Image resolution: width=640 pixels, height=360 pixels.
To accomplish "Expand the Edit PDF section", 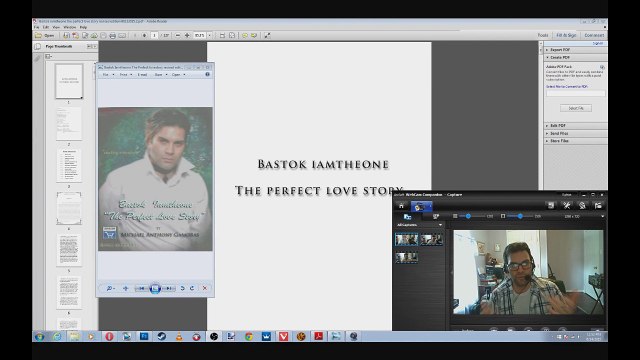I will (576, 126).
